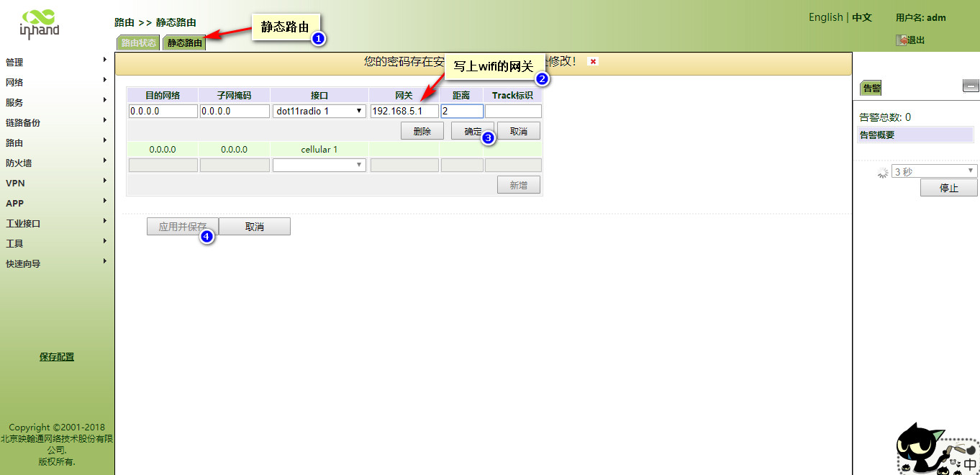This screenshot has width=980, height=475.
Task: Select the 静态路由 tab
Action: pyautogui.click(x=184, y=43)
